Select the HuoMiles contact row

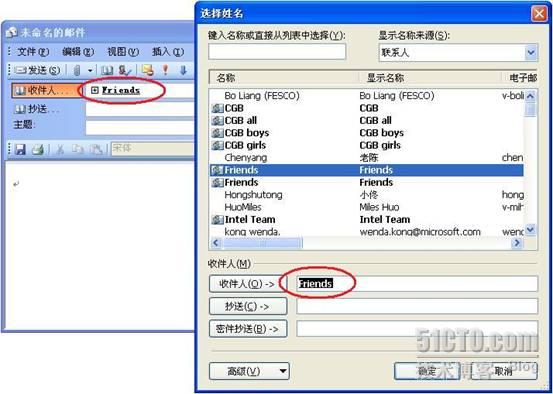(x=367, y=207)
